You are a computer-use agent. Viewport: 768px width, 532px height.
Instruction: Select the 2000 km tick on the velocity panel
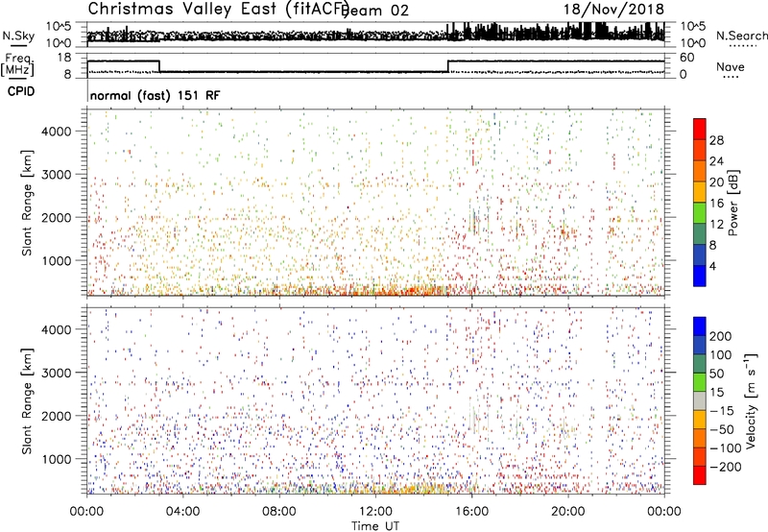[x=56, y=416]
